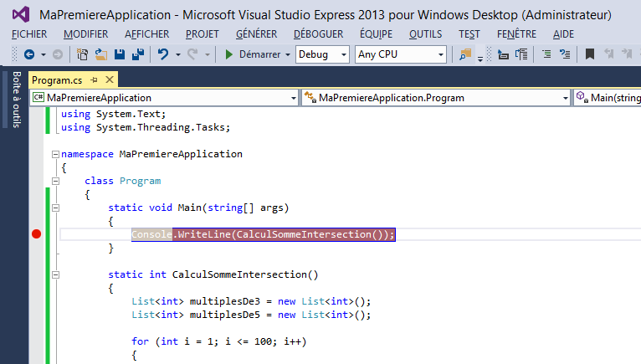Click the Open File folder icon
This screenshot has height=364, width=641.
coord(101,54)
